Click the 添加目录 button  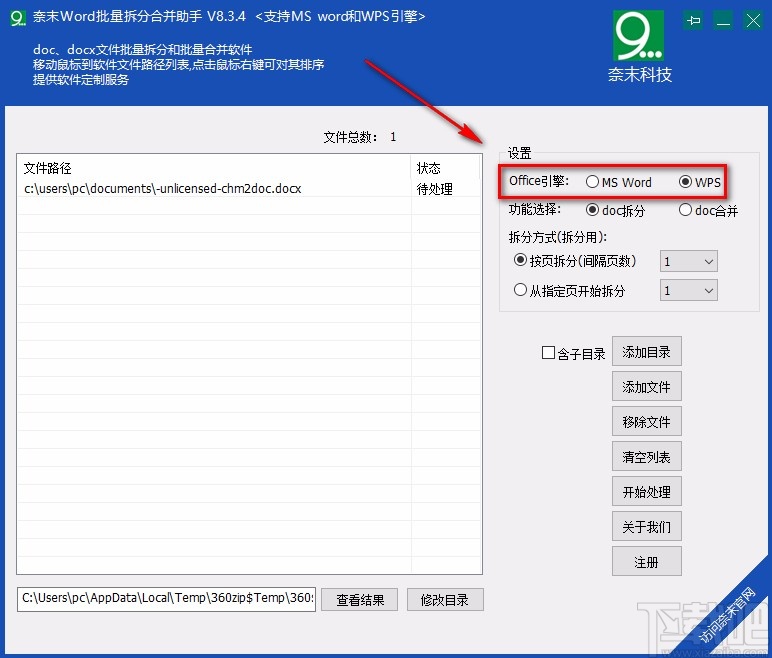click(x=646, y=351)
